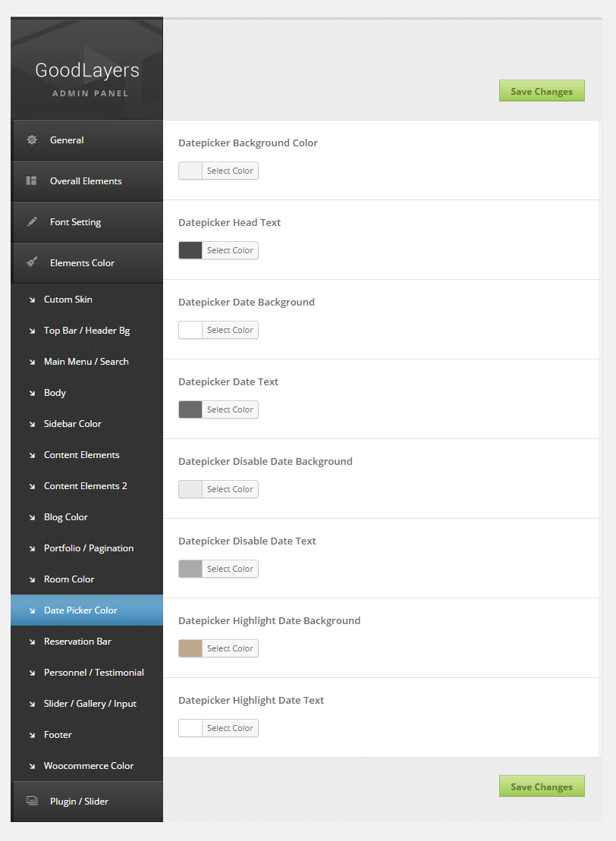Screen dimensions: 616x841
Task: Open the Font Setting section
Action: (87, 221)
